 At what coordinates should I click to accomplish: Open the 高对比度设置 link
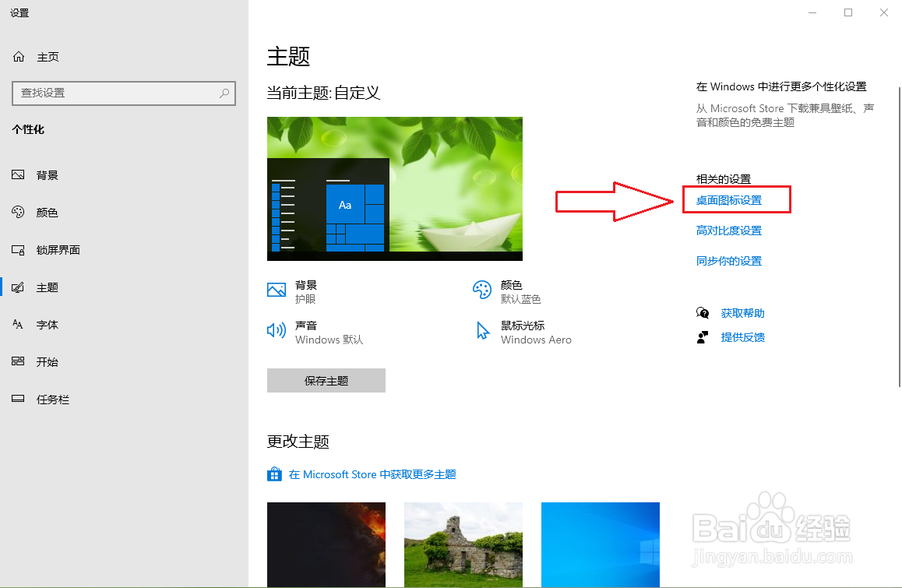point(729,231)
